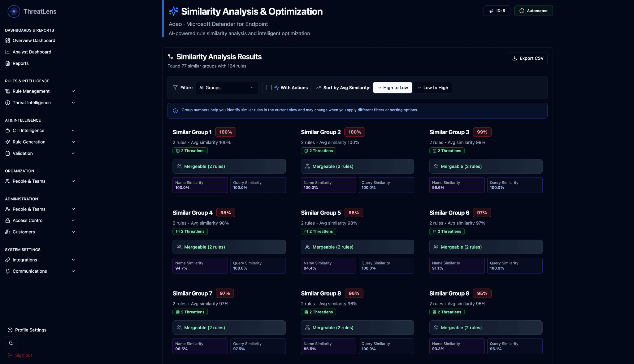
Task: Expand Rule Generation chevron
Action: coord(73,142)
